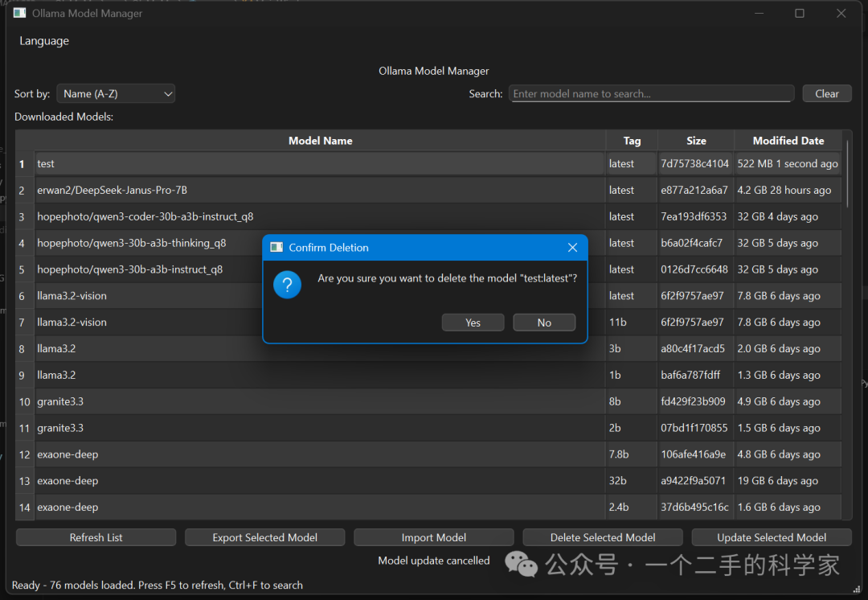Click the 3b tag cell
Image resolution: width=868 pixels, height=600 pixels.
pyautogui.click(x=632, y=349)
